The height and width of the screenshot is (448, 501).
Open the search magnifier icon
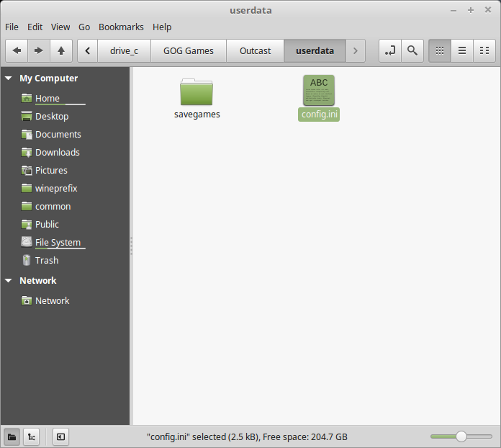click(412, 50)
